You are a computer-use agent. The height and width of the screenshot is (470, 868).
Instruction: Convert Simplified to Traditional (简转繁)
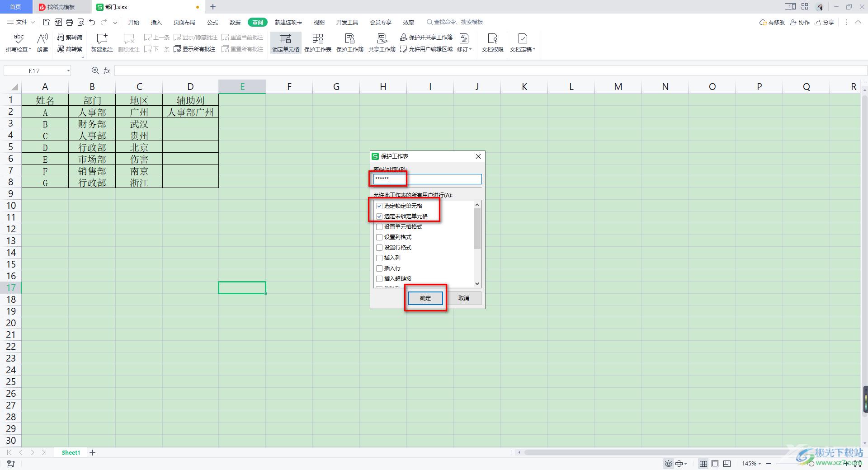click(70, 49)
